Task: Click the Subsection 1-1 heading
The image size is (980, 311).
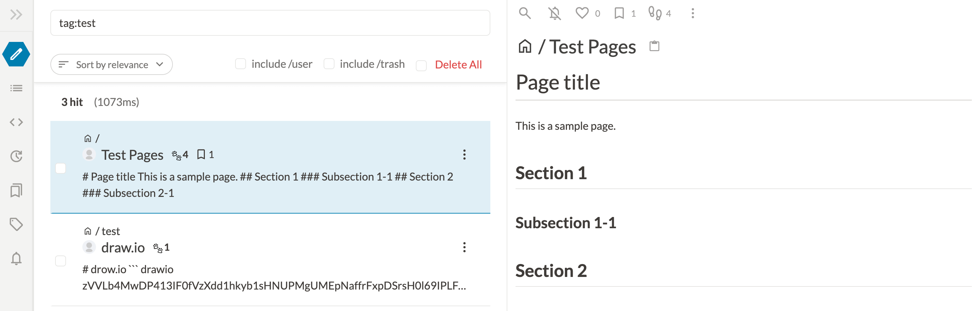Action: (566, 223)
